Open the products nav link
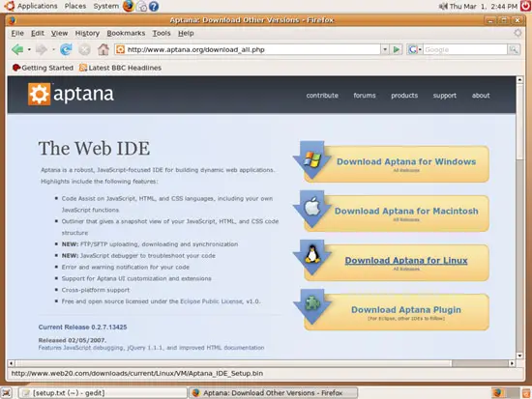This screenshot has width=532, height=399. click(404, 96)
